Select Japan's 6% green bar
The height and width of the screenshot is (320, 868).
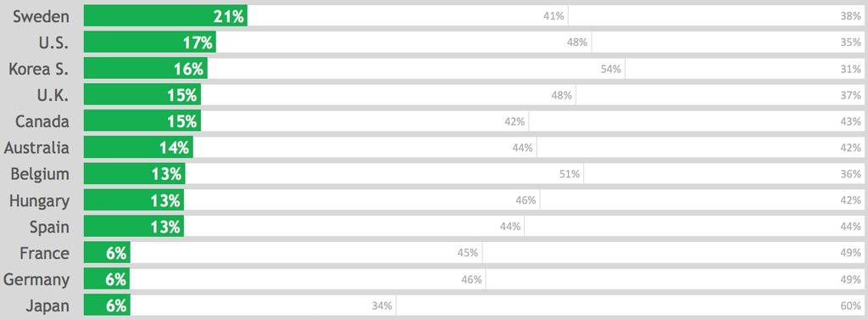tap(108, 306)
